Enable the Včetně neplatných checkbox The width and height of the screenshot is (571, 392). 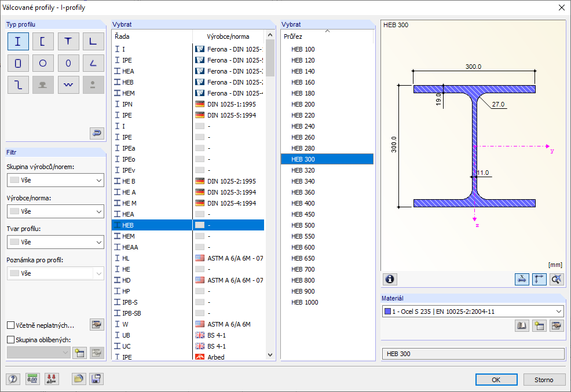click(11, 325)
